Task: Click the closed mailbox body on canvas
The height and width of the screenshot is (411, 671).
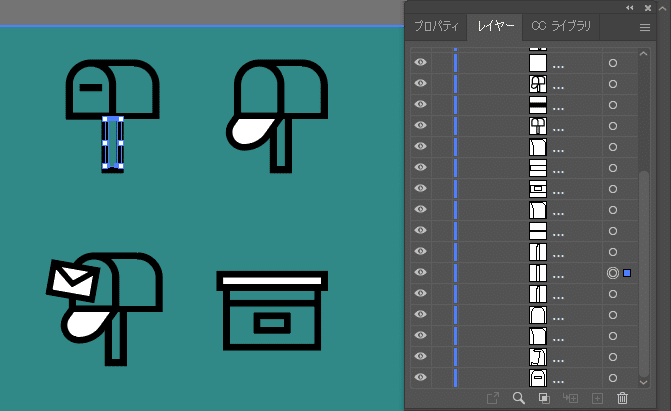Action: click(113, 89)
